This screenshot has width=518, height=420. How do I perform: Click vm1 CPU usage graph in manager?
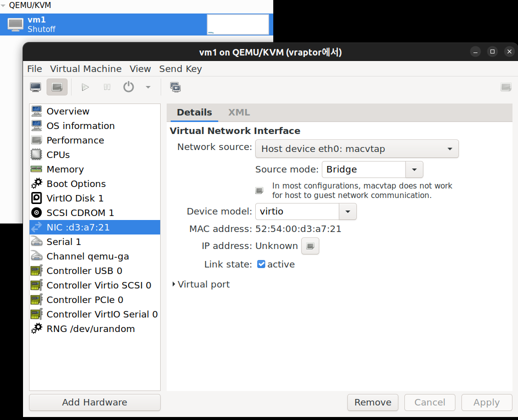point(238,24)
